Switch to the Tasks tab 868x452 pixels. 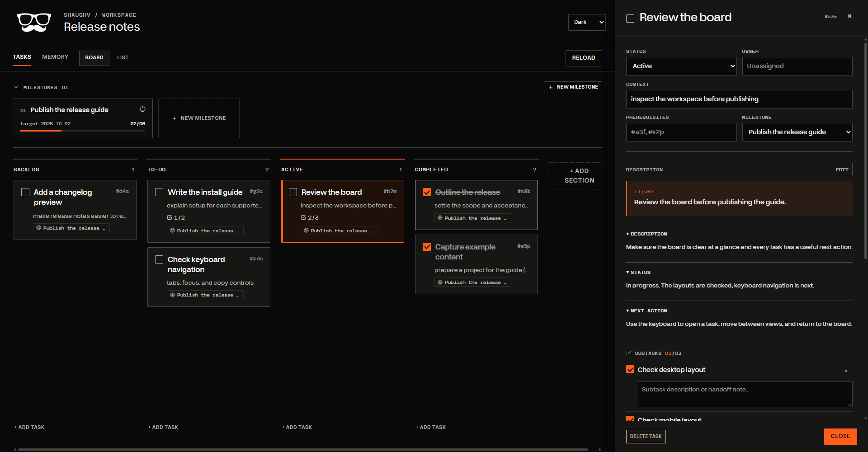point(22,57)
